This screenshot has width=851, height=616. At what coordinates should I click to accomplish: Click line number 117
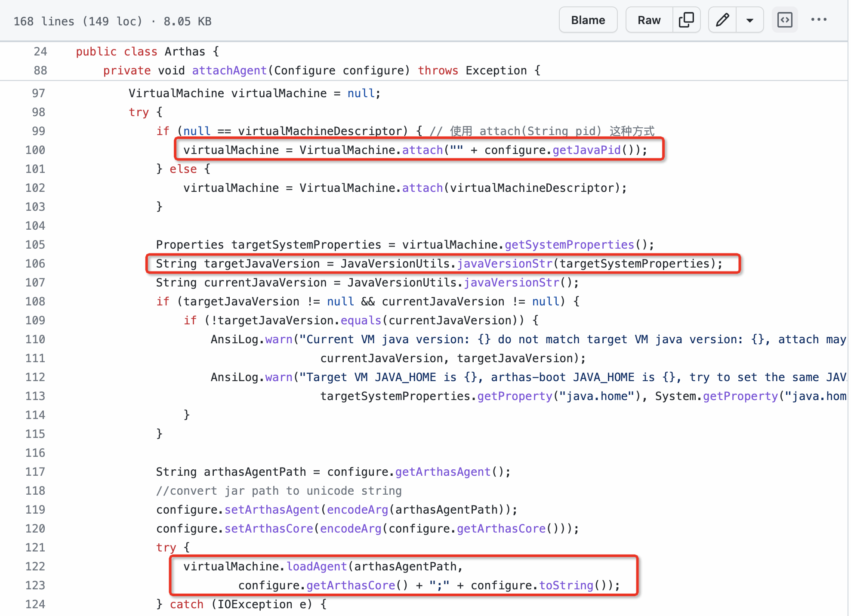click(35, 472)
